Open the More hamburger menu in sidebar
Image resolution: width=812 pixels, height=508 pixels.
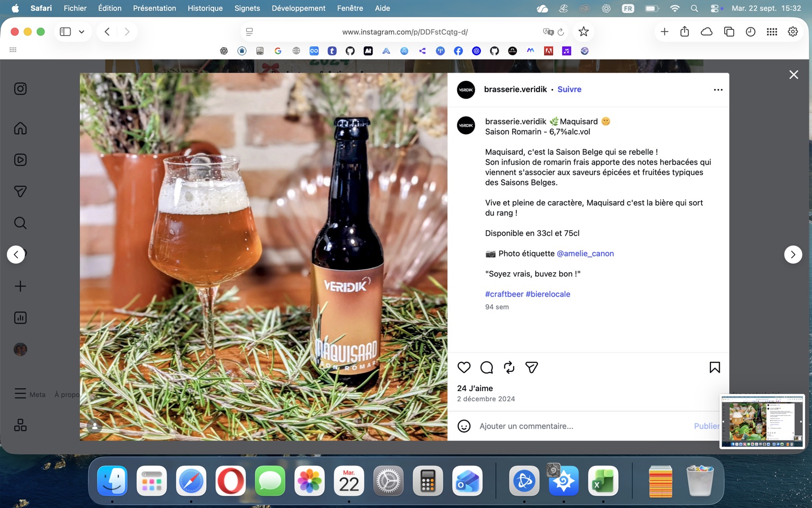click(x=20, y=394)
